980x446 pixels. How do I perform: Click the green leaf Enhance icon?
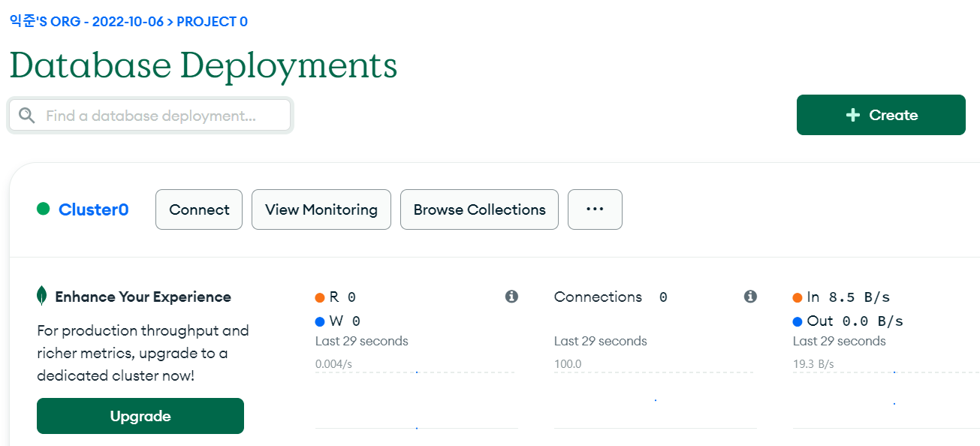coord(42,296)
